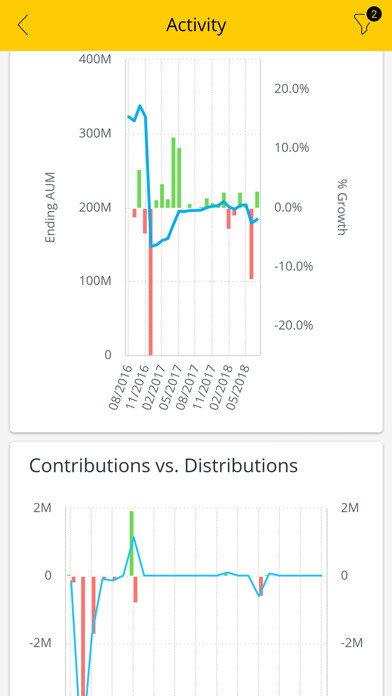Select the 11/2016 date label
The height and width of the screenshot is (696, 392).
pos(139,387)
